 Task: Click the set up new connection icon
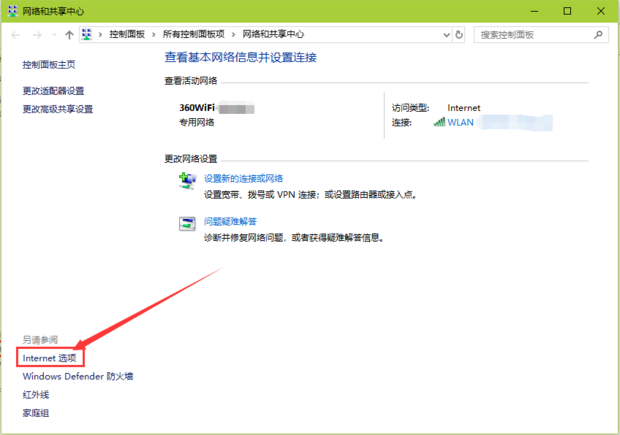[187, 180]
